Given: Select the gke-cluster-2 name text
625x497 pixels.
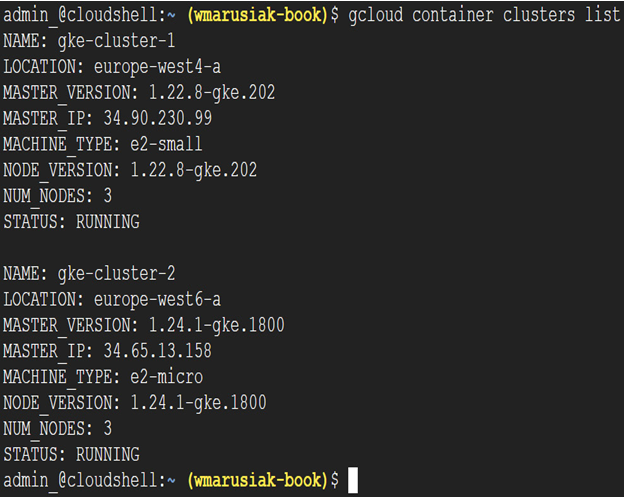Looking at the screenshot, I should pos(116,274).
